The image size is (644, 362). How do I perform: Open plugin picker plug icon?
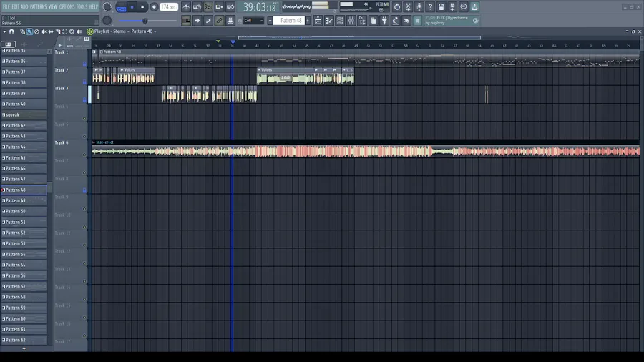coord(384,21)
